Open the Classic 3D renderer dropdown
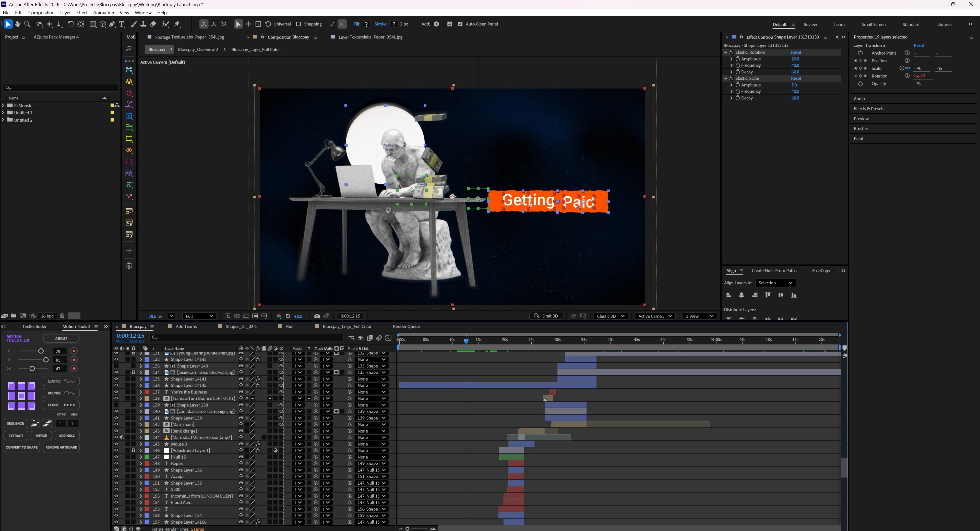980x531 pixels. (x=611, y=316)
